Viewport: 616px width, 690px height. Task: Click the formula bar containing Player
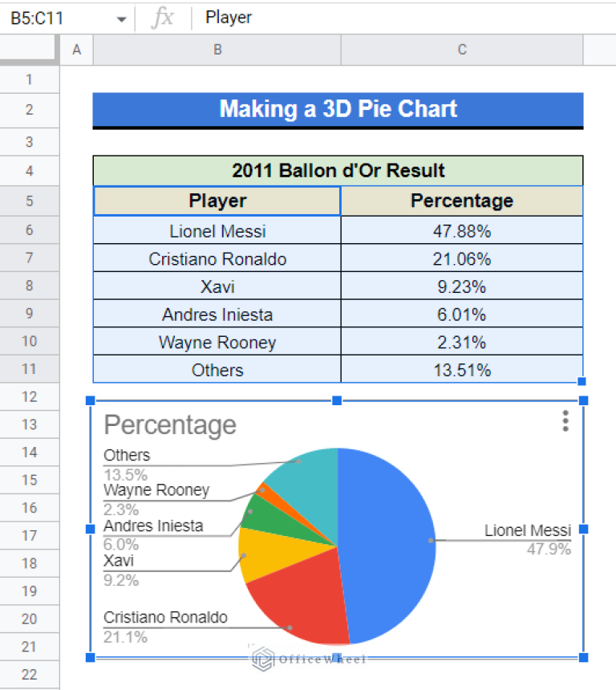coord(401,18)
